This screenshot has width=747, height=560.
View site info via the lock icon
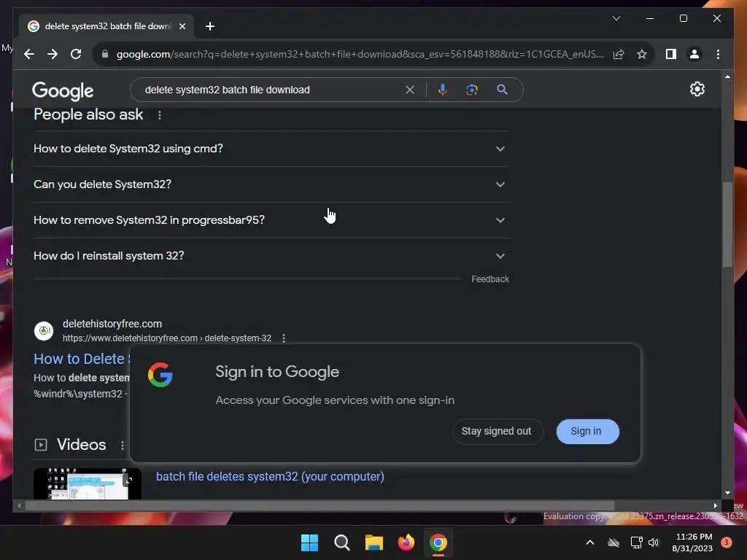click(105, 54)
